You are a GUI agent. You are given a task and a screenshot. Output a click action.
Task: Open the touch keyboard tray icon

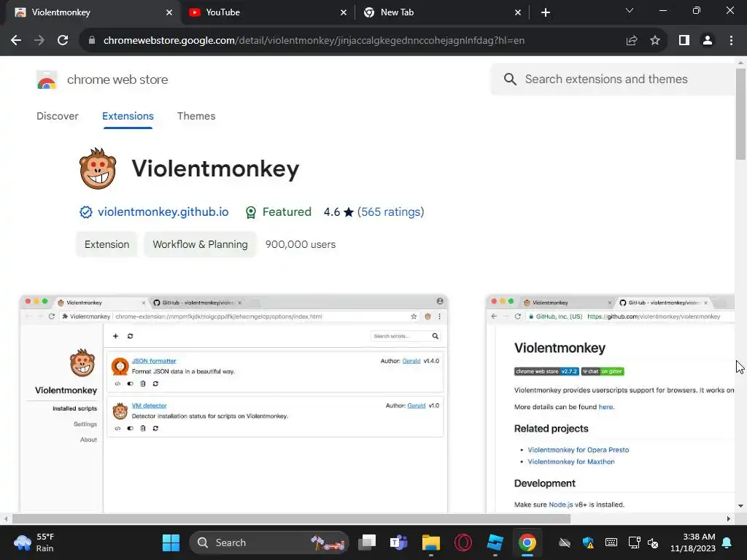coord(611,542)
